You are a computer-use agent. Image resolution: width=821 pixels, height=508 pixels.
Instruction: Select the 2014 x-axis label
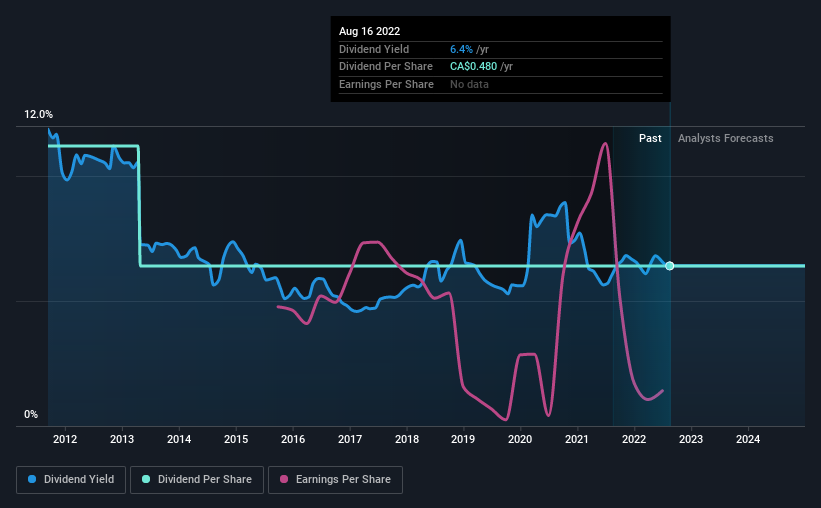click(x=179, y=439)
